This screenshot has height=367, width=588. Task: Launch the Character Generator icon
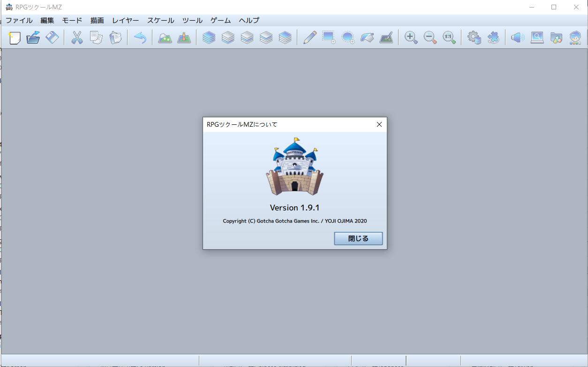point(575,38)
